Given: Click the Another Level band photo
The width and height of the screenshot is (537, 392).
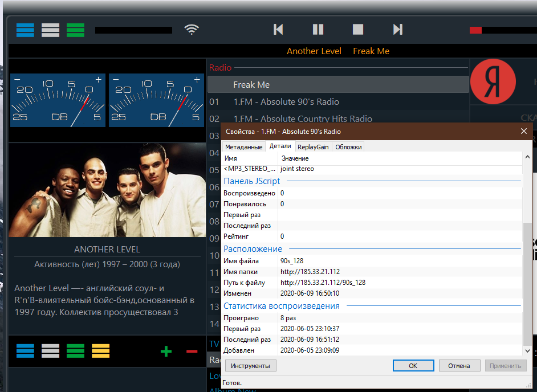Looking at the screenshot, I should [x=107, y=190].
